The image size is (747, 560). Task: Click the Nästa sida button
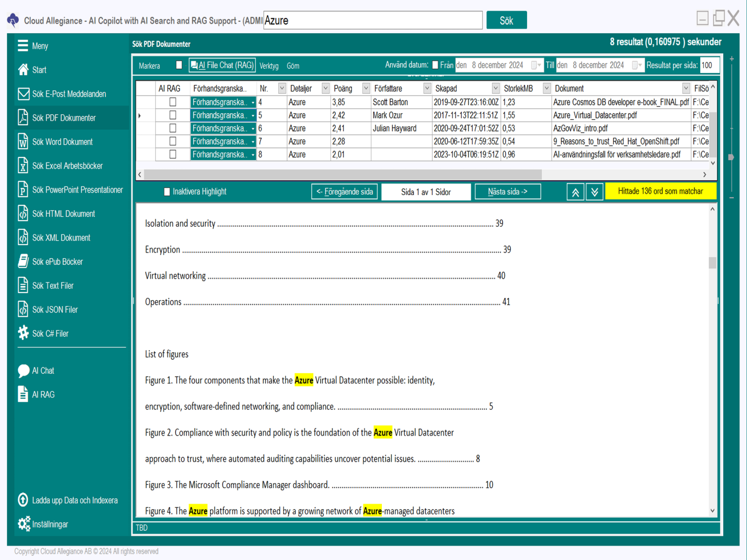coord(507,192)
